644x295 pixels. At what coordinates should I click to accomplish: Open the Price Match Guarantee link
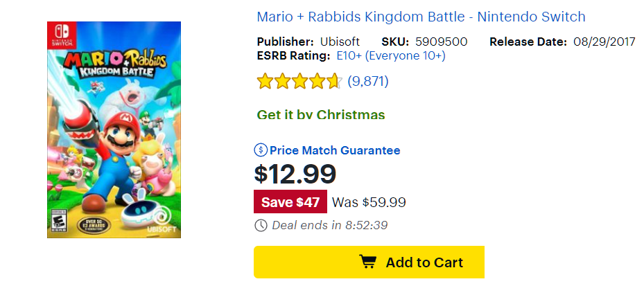click(335, 150)
